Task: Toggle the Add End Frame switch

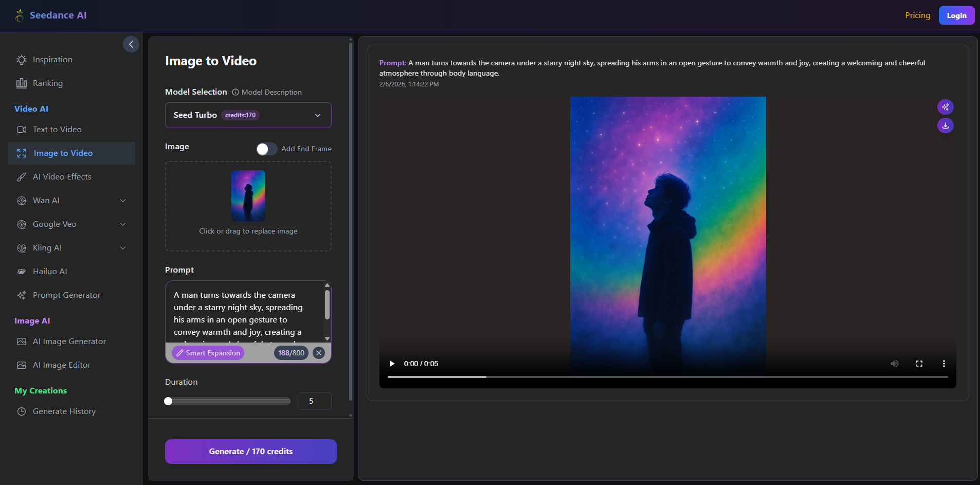Action: [x=266, y=149]
